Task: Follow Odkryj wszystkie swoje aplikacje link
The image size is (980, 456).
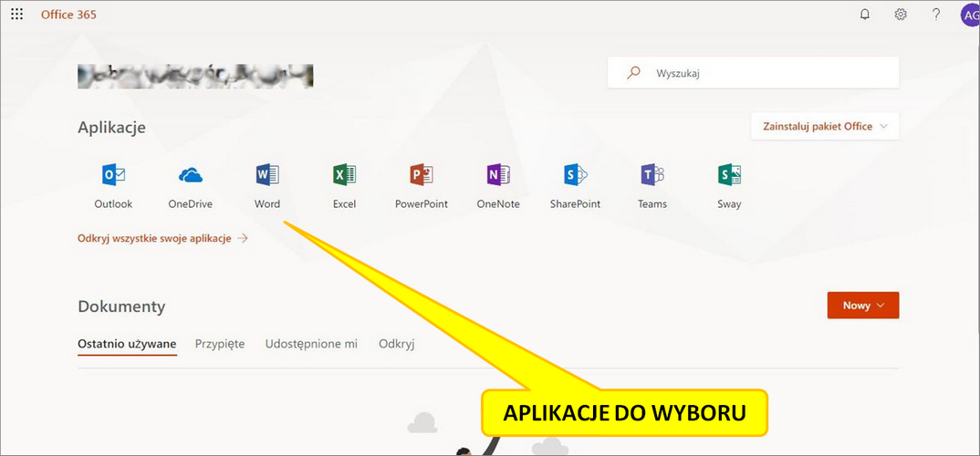Action: [x=162, y=238]
